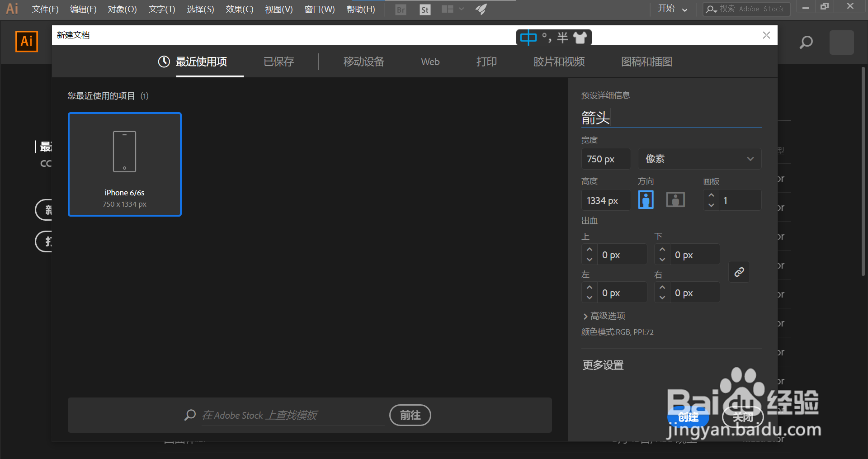This screenshot has height=459, width=868.
Task: Click the GPU performance rocket icon
Action: pos(481,9)
